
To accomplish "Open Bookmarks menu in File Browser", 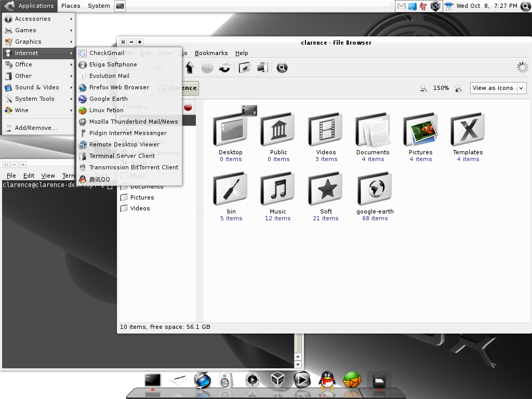I will coord(211,53).
